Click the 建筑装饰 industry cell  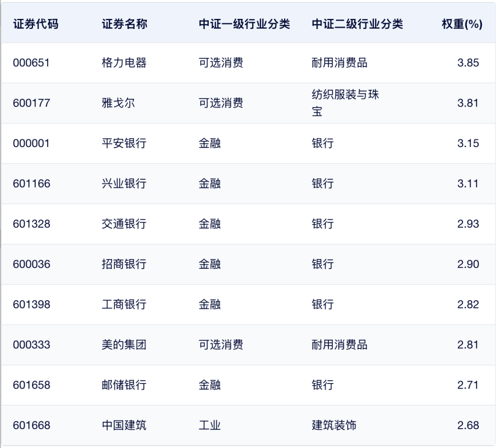pyautogui.click(x=334, y=425)
